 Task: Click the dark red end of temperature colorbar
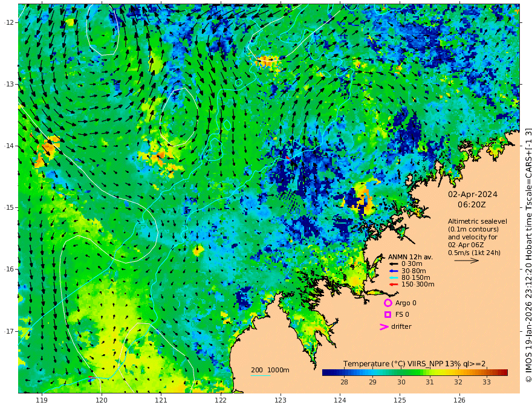tap(505, 373)
